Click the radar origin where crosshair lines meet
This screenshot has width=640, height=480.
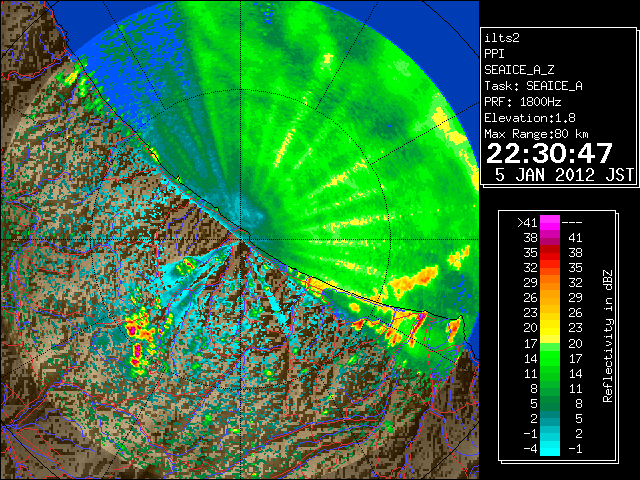[x=241, y=240]
